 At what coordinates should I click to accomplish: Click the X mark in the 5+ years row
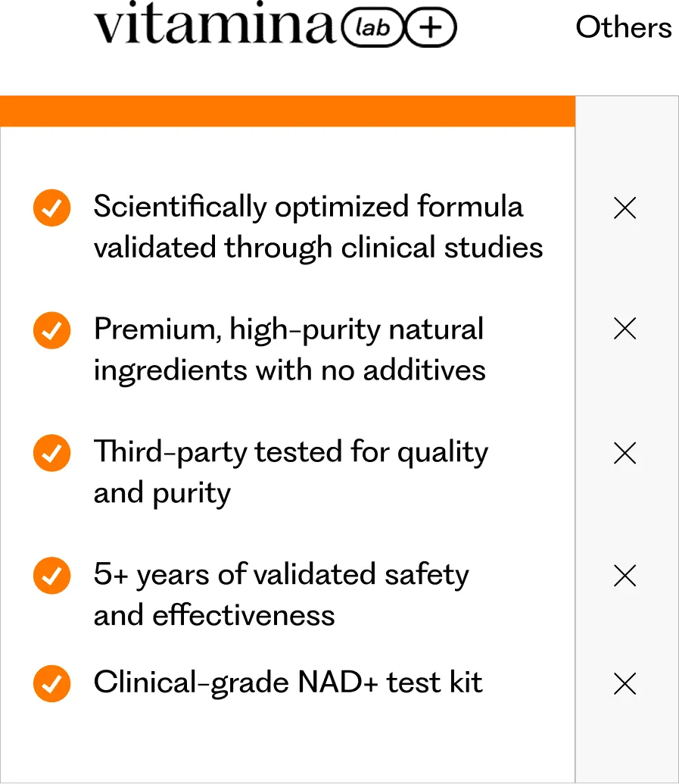pyautogui.click(x=624, y=576)
